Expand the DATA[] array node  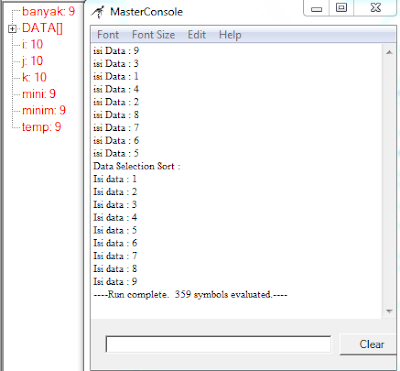pos(12,29)
